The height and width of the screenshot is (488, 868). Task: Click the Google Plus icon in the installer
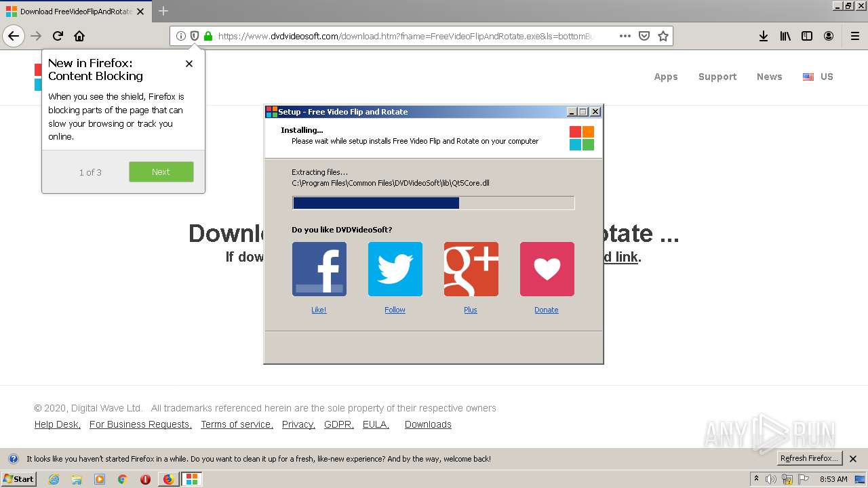(x=471, y=269)
